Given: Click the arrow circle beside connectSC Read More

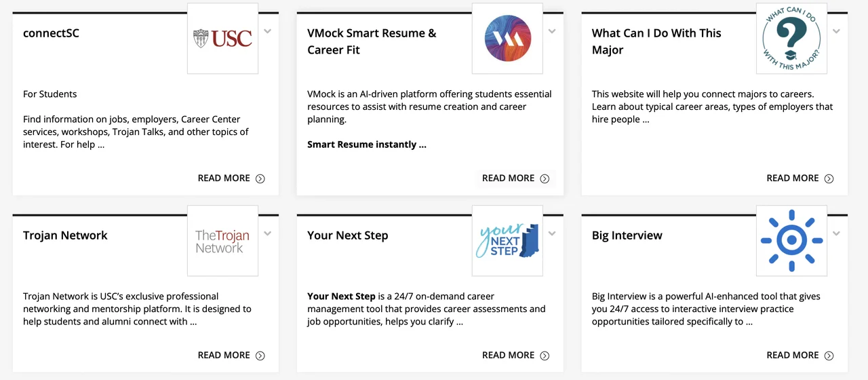Looking at the screenshot, I should 260,178.
